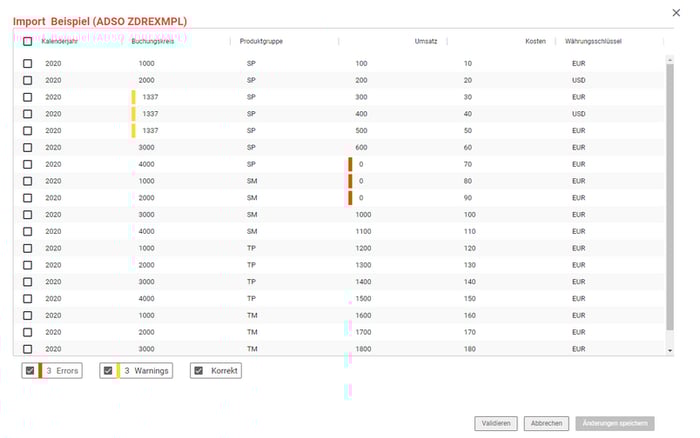Cancel the import with Abbrechen
This screenshot has width=700, height=438.
(546, 423)
